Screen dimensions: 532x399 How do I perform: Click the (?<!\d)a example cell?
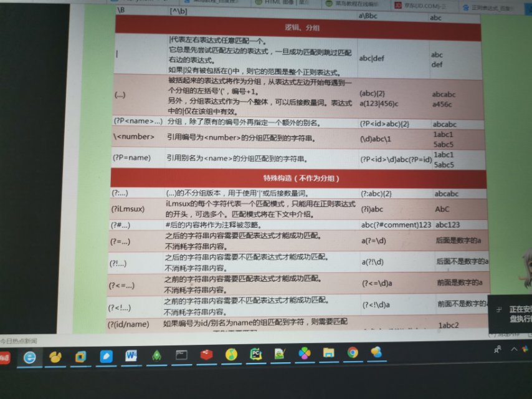pos(376,305)
